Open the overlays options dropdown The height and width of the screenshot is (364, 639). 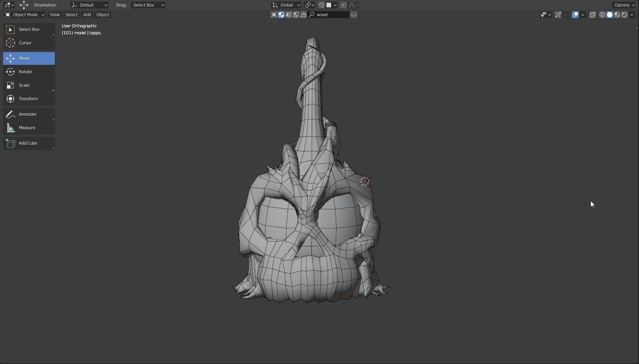coord(583,15)
